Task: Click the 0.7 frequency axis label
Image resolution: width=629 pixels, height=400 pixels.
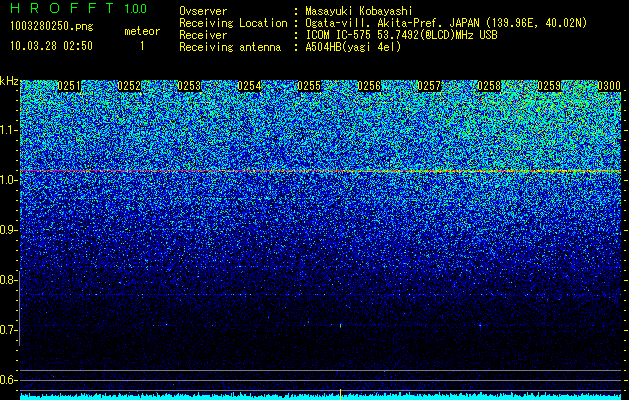Action: pyautogui.click(x=8, y=330)
